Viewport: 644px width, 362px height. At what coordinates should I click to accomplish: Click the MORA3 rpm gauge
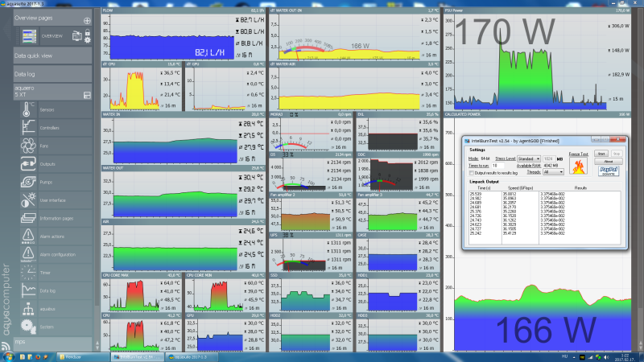291,144
